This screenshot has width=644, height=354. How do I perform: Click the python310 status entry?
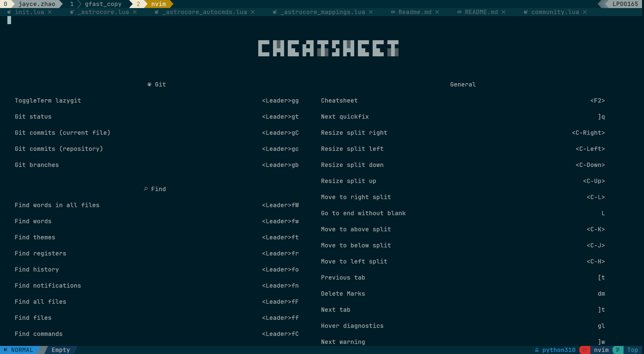[x=559, y=350]
